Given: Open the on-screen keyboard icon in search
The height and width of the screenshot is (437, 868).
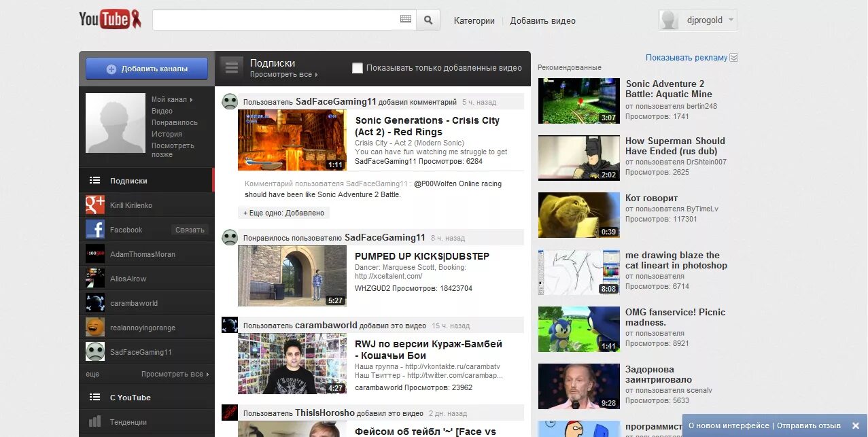Looking at the screenshot, I should point(406,20).
